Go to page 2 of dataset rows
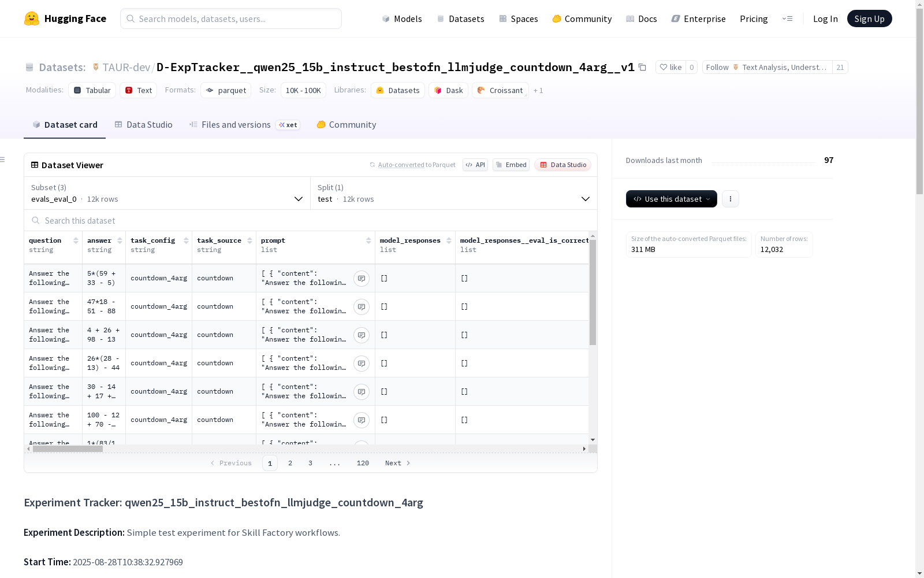 pos(290,463)
